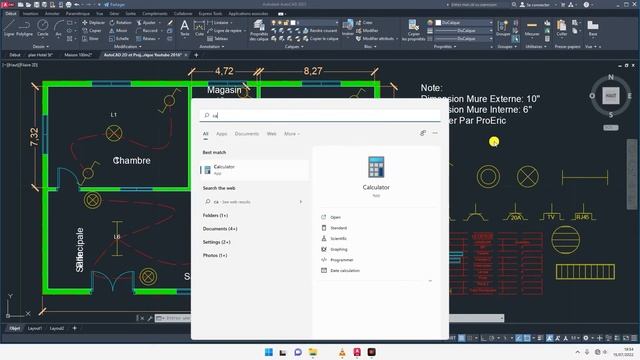Expand the Modification panel dropdown
640x360 pixels.
127,47
